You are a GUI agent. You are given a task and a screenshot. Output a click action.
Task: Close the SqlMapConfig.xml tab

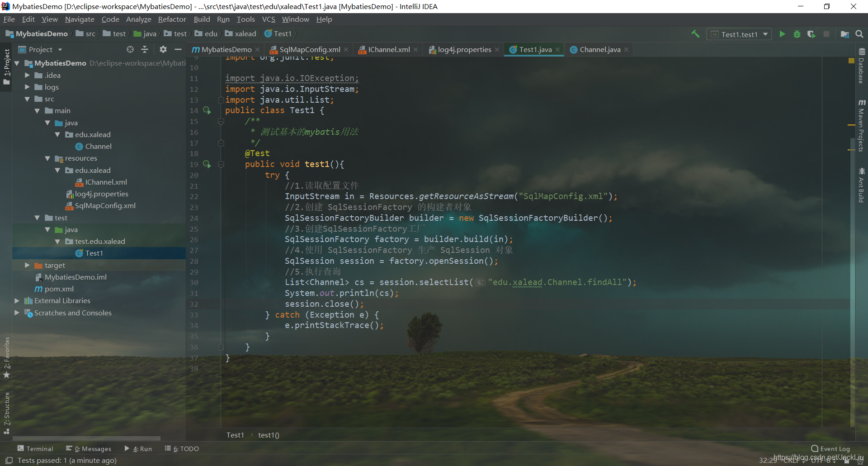tap(346, 50)
